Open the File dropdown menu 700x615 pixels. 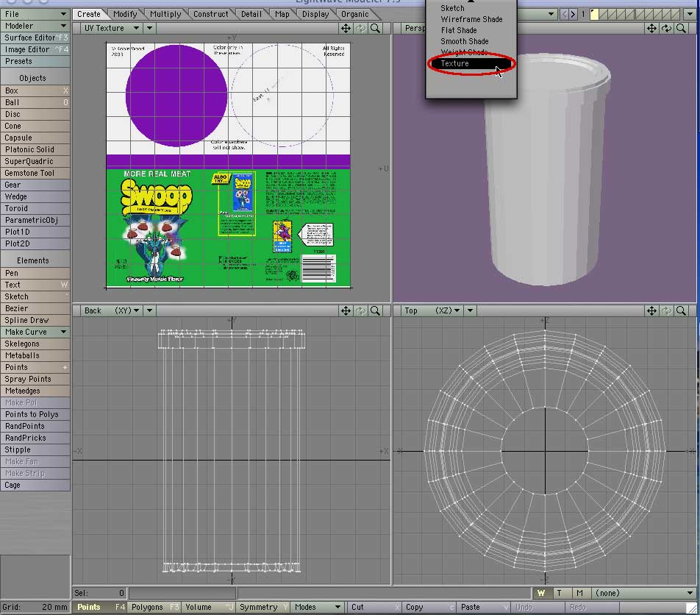point(35,14)
